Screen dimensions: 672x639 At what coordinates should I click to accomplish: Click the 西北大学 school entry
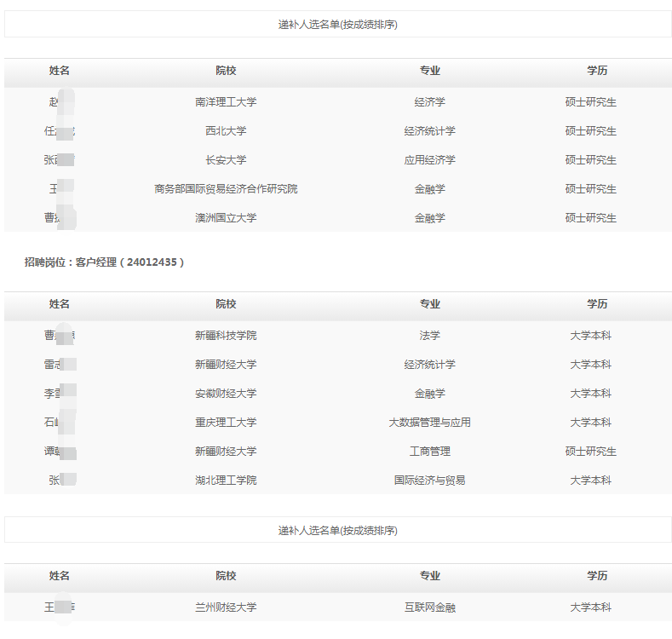point(226,131)
